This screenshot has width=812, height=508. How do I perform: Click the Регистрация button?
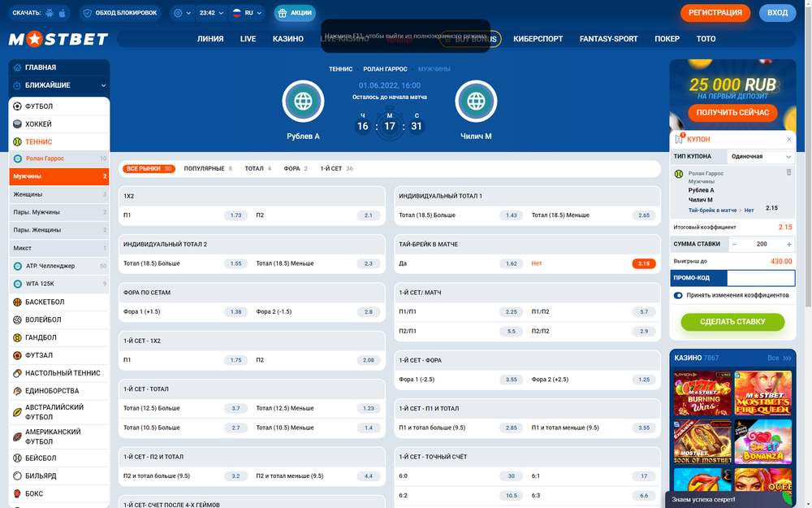tap(715, 13)
